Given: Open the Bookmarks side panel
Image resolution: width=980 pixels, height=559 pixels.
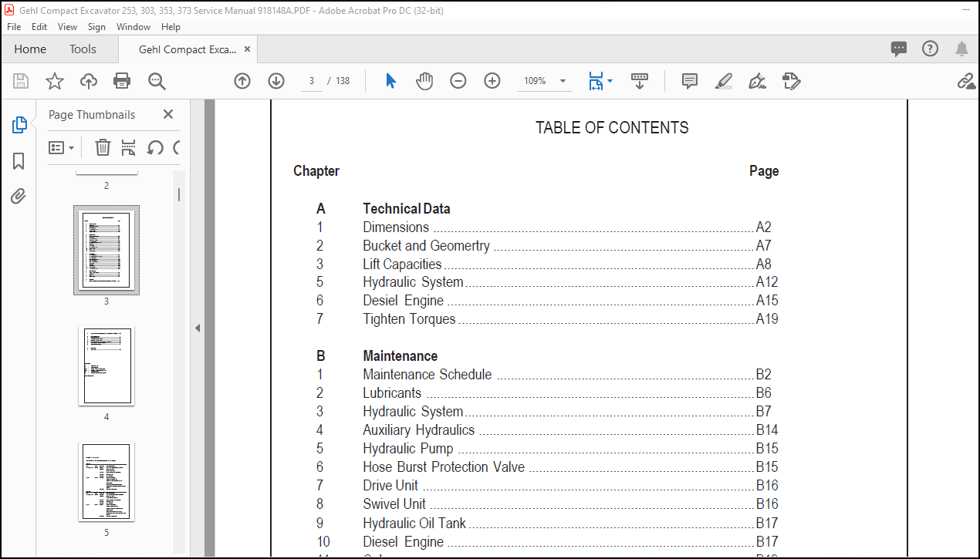Looking at the screenshot, I should coord(19,161).
